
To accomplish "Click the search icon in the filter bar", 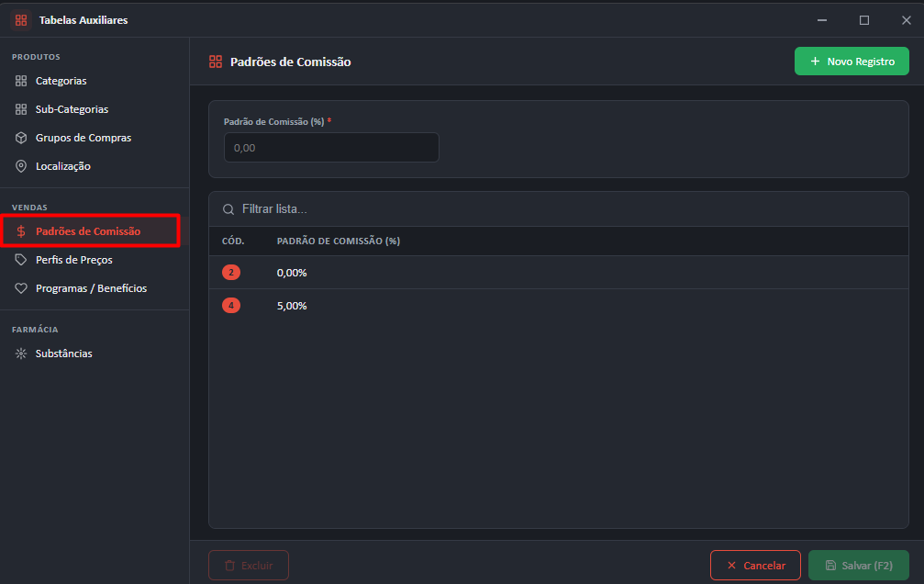I will pos(228,209).
